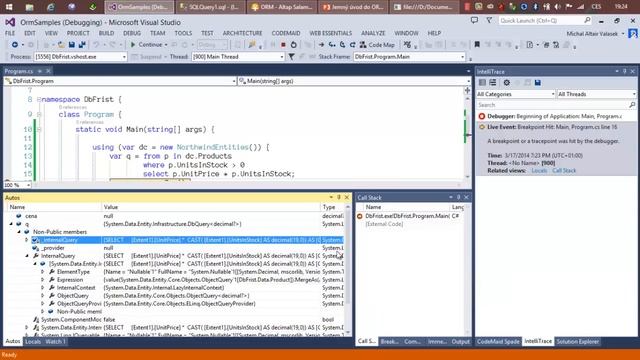Viewport: 640px width, 360px height.
Task: Open the Thread dropdown
Action: pyautogui.click(x=282, y=57)
